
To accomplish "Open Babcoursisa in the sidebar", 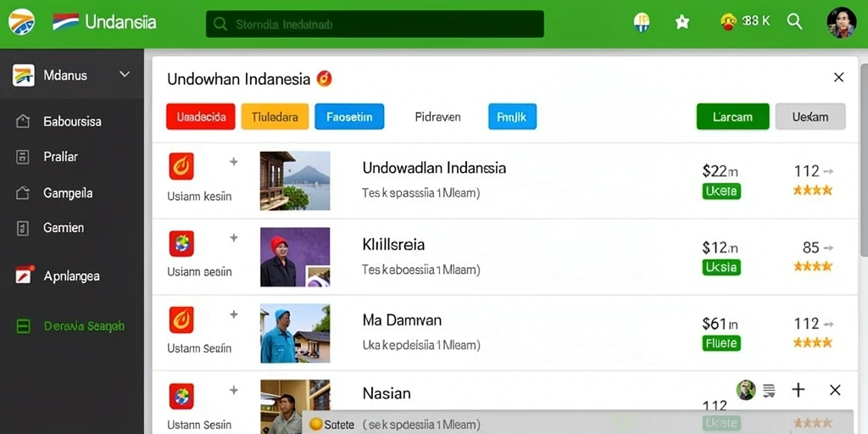I will tap(73, 121).
